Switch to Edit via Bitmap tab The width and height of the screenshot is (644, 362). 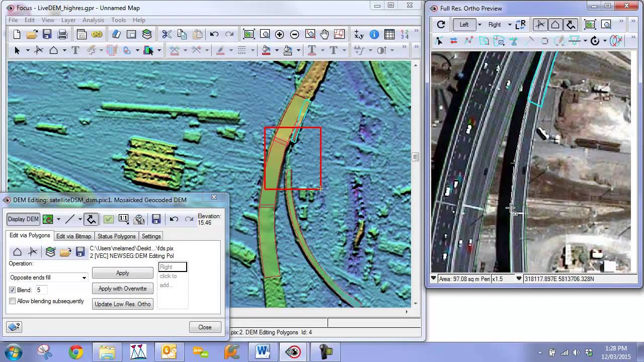[74, 236]
